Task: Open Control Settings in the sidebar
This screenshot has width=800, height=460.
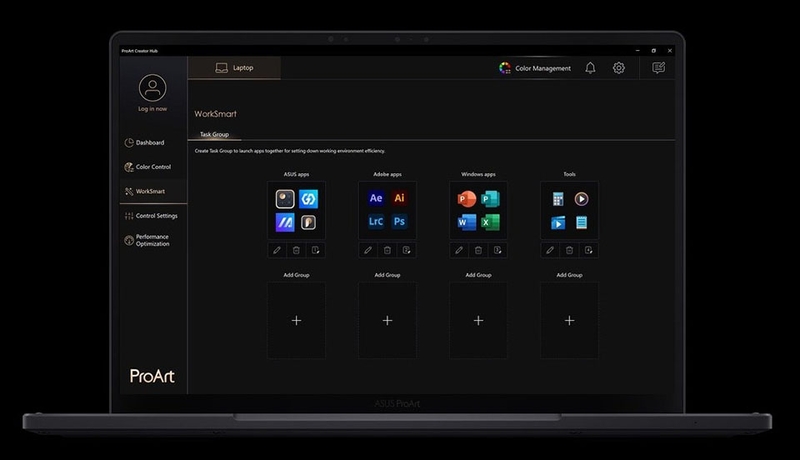Action: point(153,216)
